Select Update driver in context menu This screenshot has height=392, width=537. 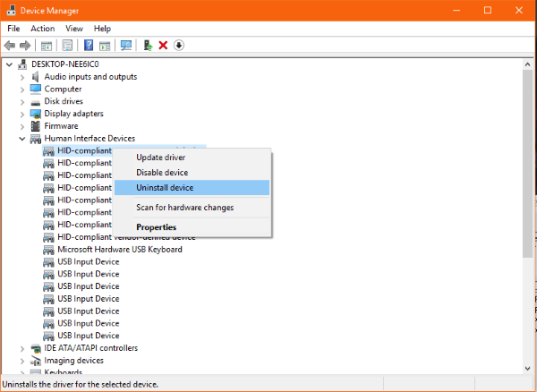160,158
